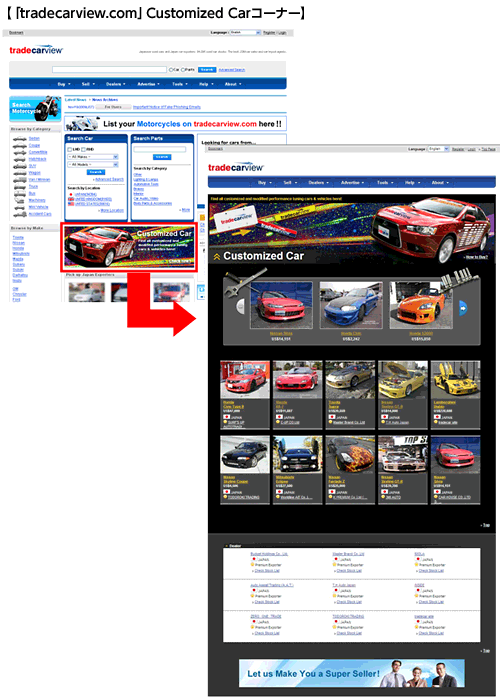500x700 pixels.
Task: Click the Sedan car icon in Browse by Category
Action: tap(20, 139)
